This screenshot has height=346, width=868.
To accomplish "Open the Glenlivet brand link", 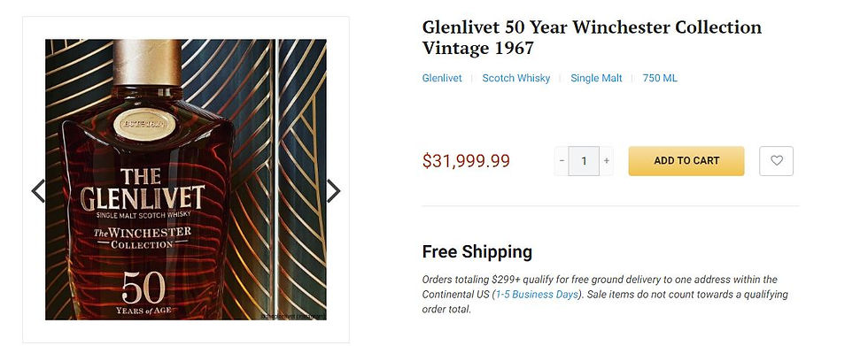I will pyautogui.click(x=442, y=78).
